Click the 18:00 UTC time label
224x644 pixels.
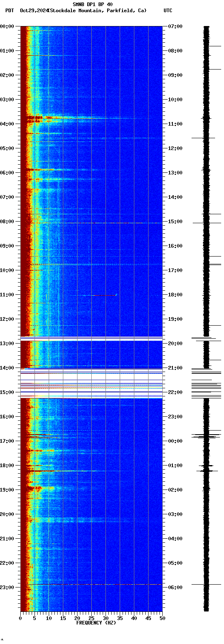(x=175, y=295)
